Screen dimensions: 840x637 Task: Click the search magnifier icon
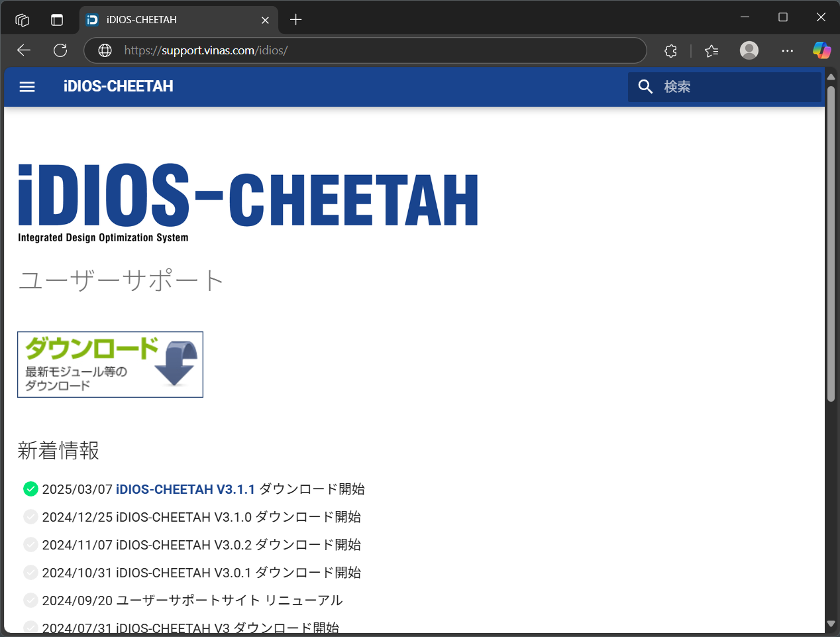tap(645, 87)
